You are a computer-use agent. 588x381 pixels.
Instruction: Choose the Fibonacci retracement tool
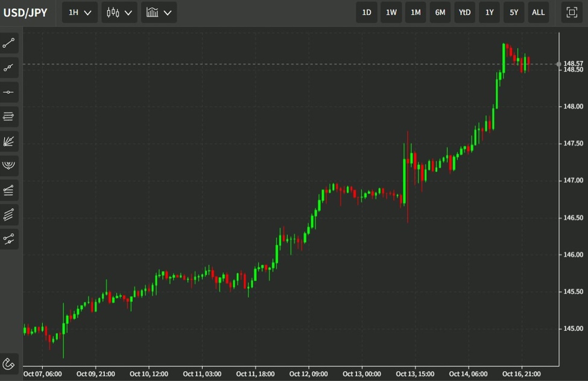pos(9,117)
